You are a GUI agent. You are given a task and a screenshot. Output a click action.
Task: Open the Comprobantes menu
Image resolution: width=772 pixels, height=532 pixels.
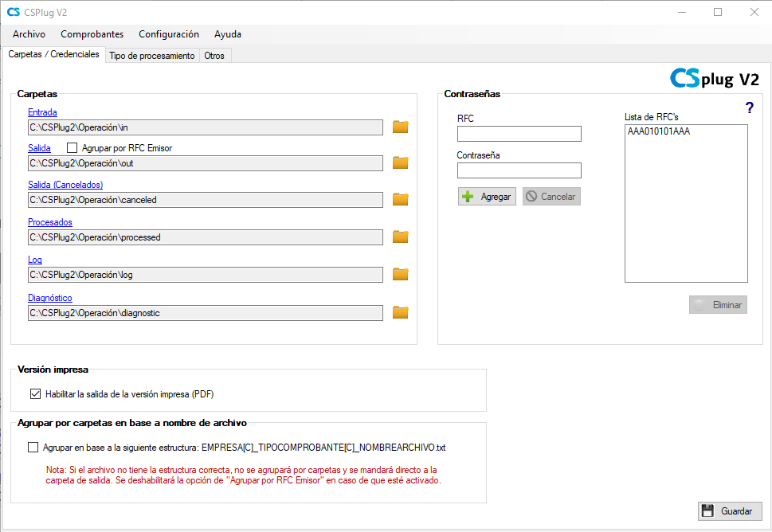[92, 34]
